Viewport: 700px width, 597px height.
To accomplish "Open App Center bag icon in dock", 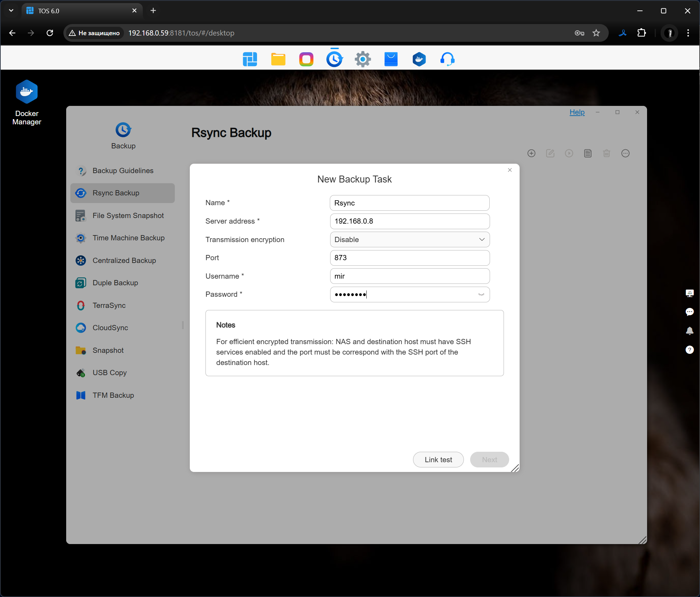I will click(391, 59).
